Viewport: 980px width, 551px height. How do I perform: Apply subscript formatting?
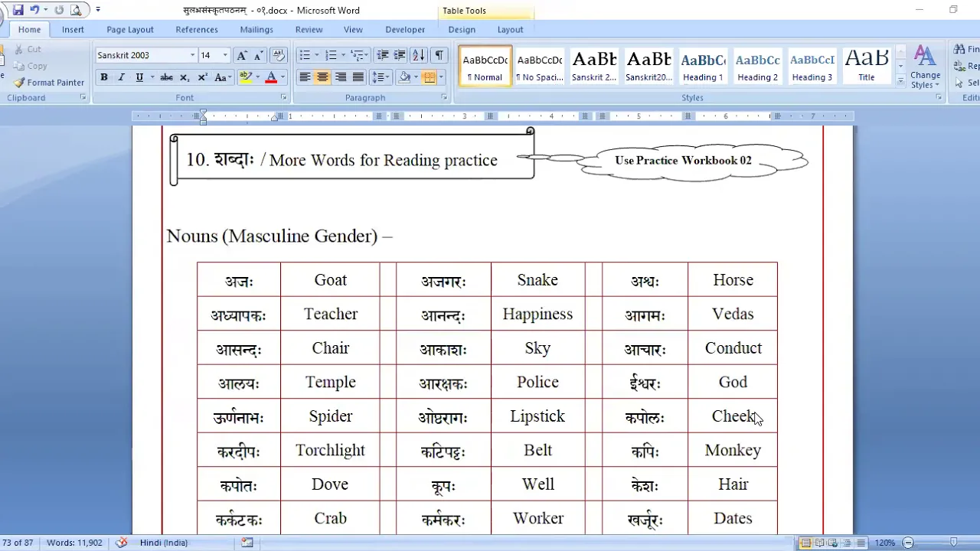185,77
